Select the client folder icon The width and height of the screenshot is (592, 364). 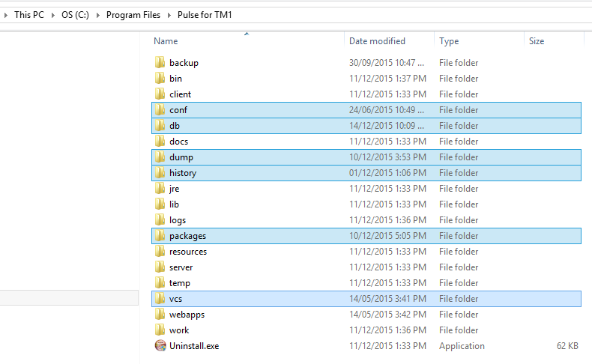click(160, 94)
